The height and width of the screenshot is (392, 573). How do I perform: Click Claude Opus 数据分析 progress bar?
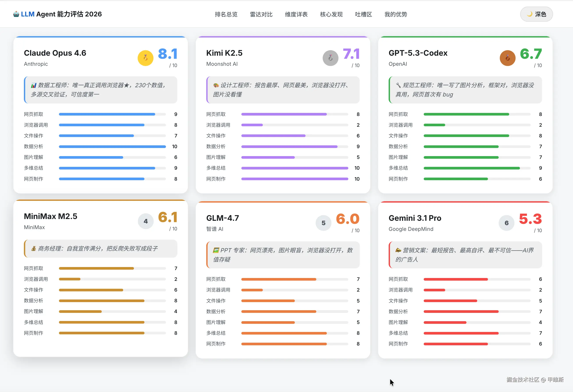pos(112,146)
